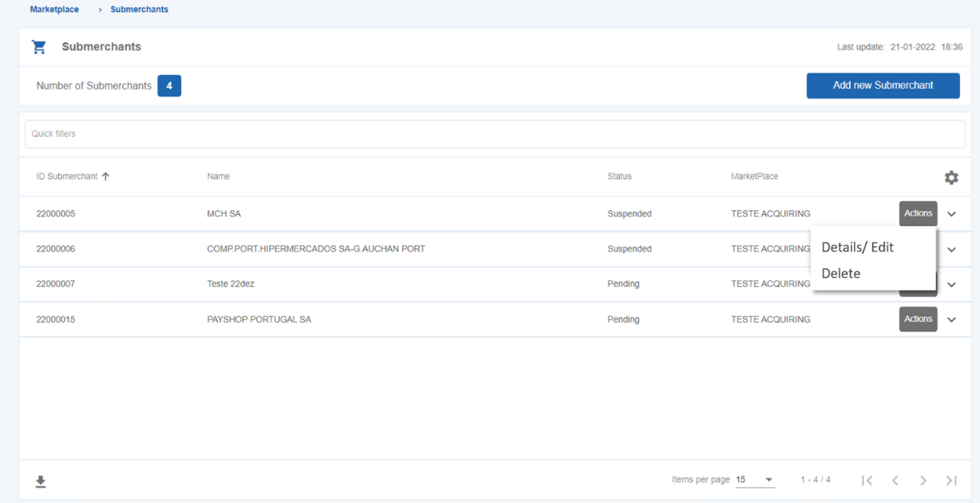Download the table using the download icon
Viewport: 980px width, 503px height.
pos(41,481)
